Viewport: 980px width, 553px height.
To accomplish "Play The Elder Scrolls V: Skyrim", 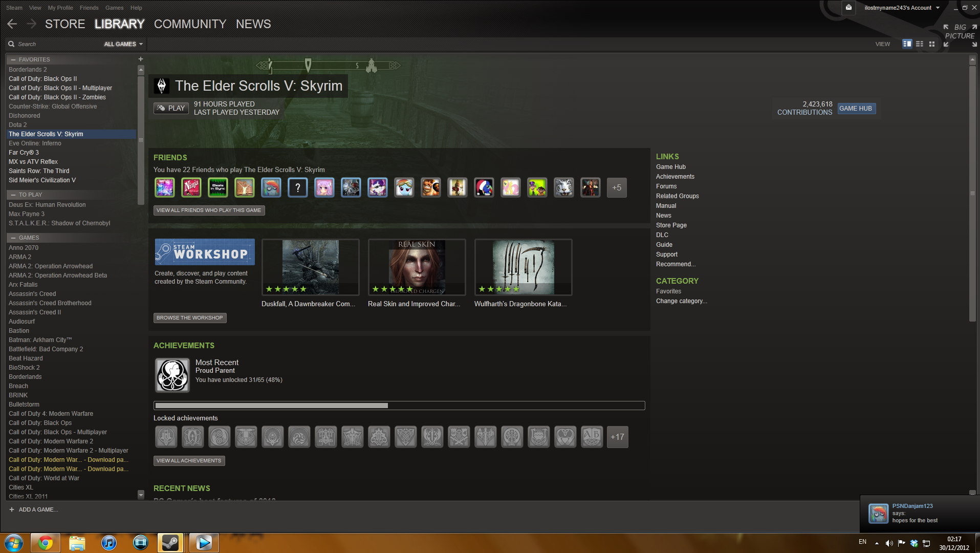I will click(171, 108).
